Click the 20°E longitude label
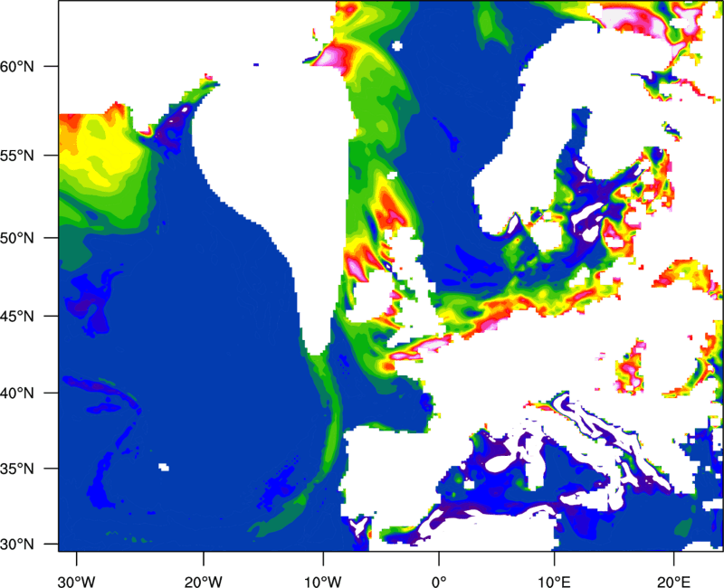 (x=673, y=582)
